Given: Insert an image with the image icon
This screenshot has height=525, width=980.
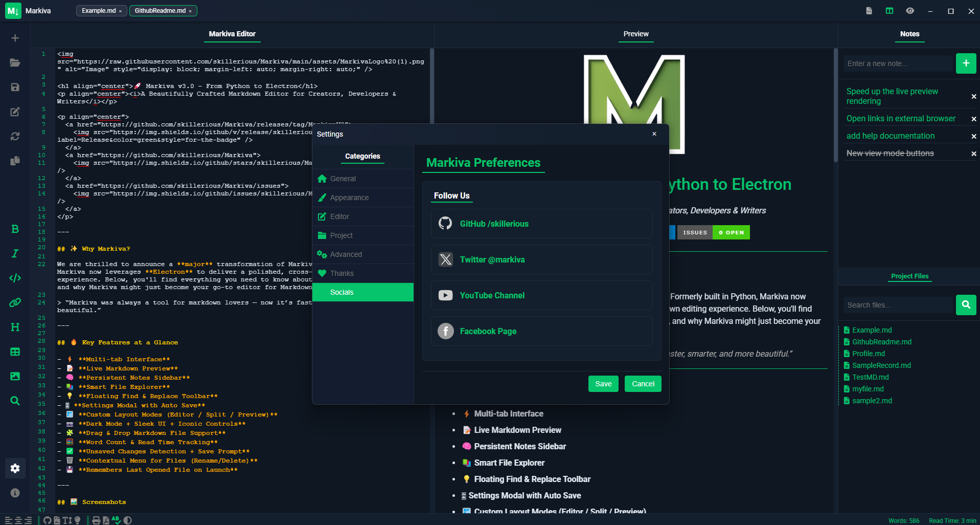Looking at the screenshot, I should coord(15,376).
